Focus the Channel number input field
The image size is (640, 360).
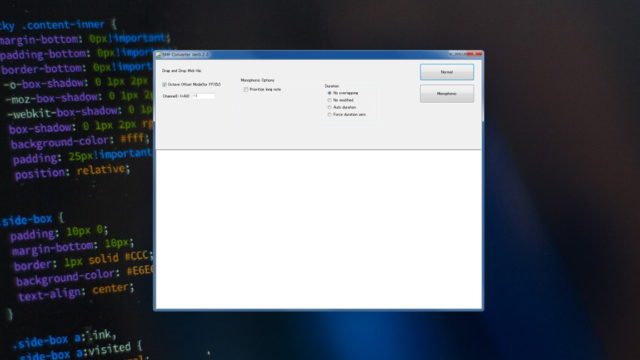(x=203, y=96)
